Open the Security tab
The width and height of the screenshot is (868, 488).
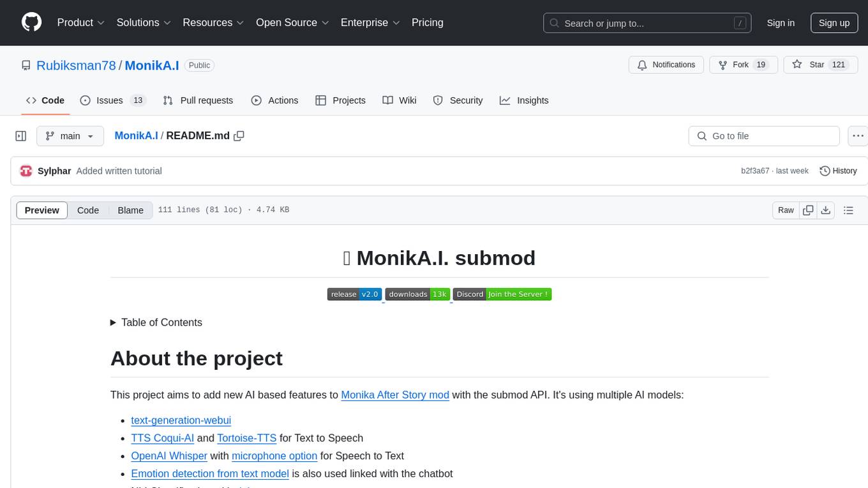tap(458, 100)
